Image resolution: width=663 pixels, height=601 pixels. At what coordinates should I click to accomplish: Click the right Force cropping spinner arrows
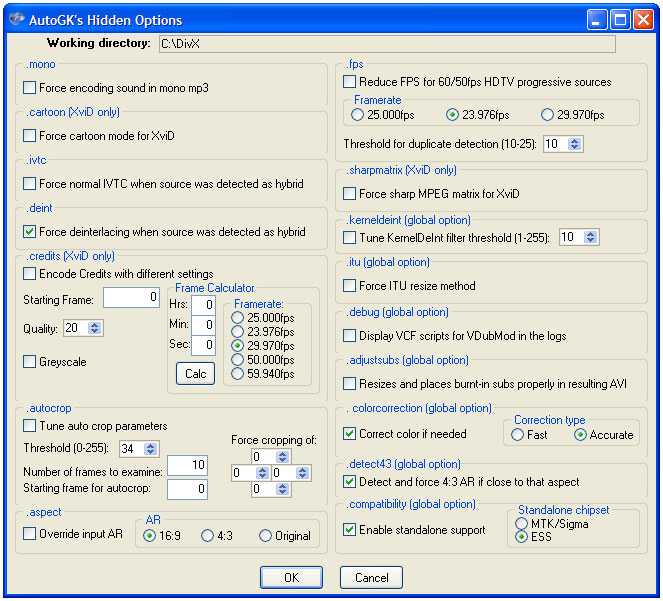click(x=302, y=473)
